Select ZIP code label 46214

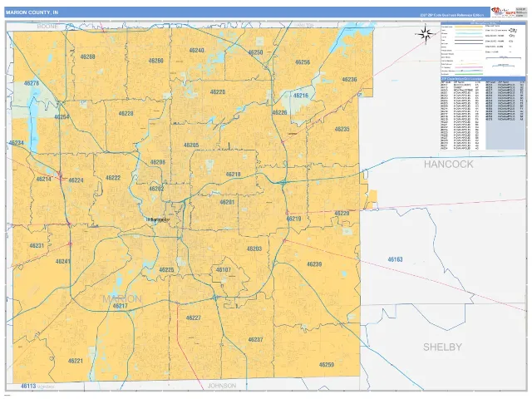[x=44, y=179]
